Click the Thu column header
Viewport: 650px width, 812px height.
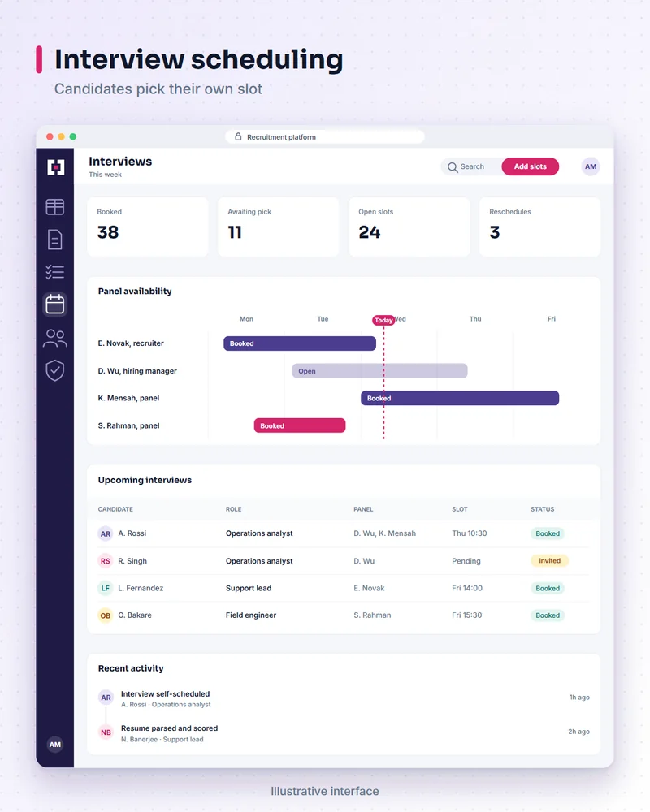click(x=475, y=319)
